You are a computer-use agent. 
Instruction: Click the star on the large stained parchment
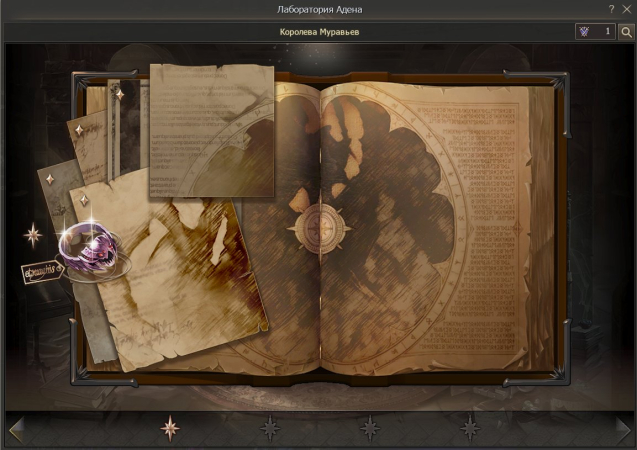(x=84, y=200)
